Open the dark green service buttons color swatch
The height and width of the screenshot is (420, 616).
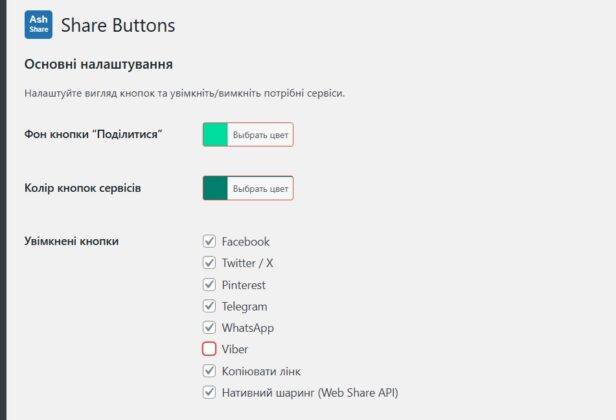pyautogui.click(x=215, y=188)
